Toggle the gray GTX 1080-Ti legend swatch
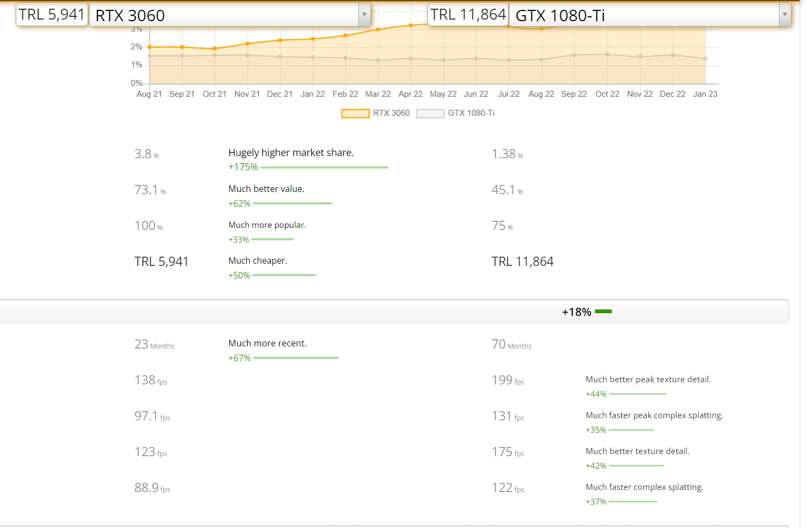The width and height of the screenshot is (812, 528). coord(430,113)
